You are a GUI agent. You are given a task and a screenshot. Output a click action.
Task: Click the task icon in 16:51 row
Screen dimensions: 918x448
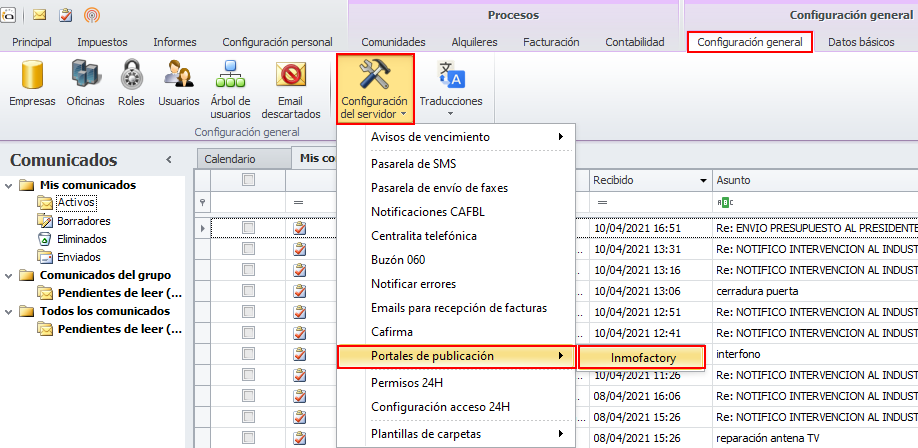pos(300,228)
